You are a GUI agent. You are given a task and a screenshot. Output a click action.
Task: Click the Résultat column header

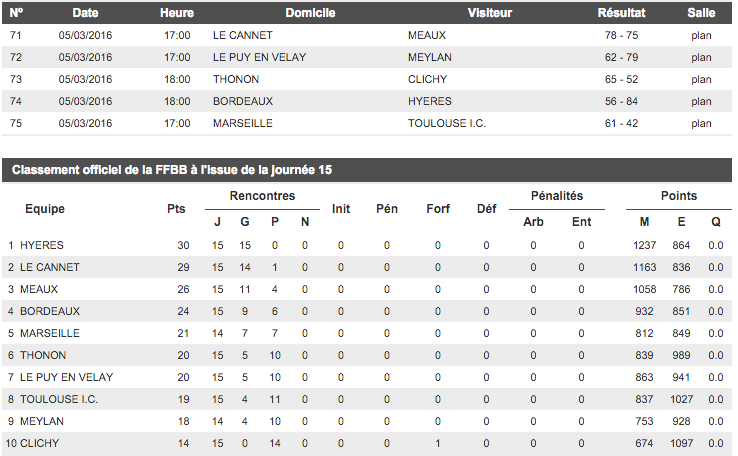[621, 13]
